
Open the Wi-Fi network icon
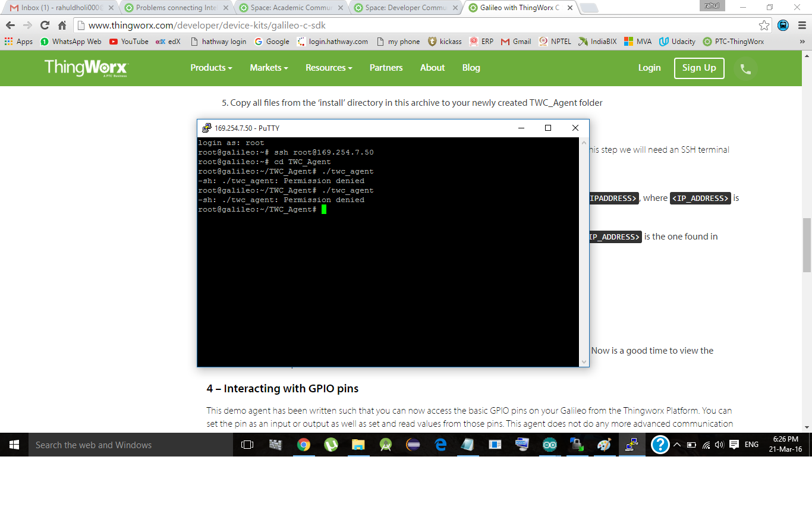pyautogui.click(x=706, y=445)
